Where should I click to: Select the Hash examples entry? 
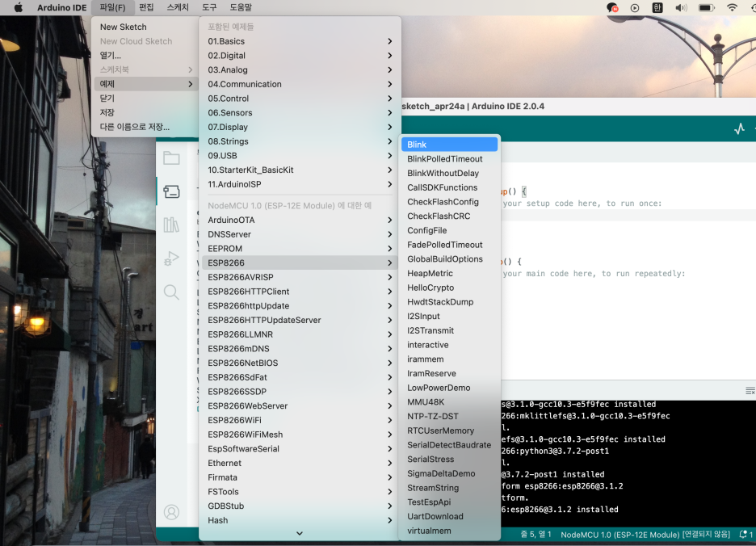tap(300, 520)
